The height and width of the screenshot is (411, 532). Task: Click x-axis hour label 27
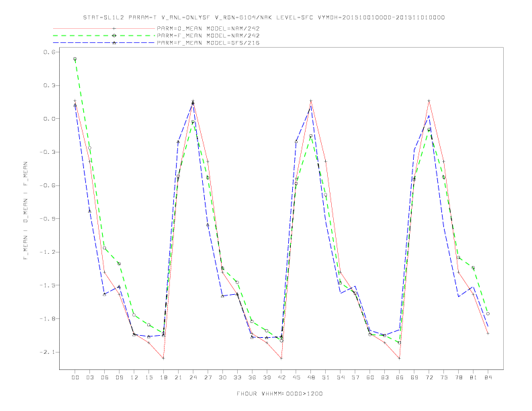pos(208,377)
